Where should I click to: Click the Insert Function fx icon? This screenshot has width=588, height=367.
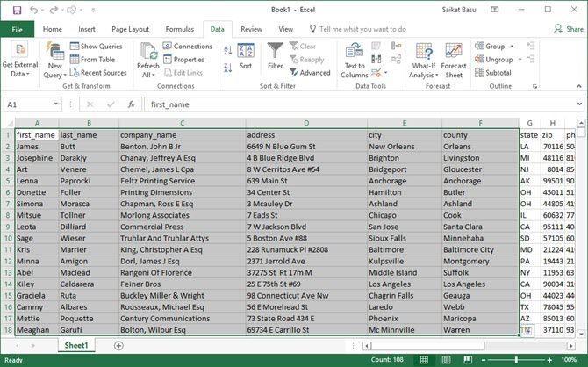point(131,104)
